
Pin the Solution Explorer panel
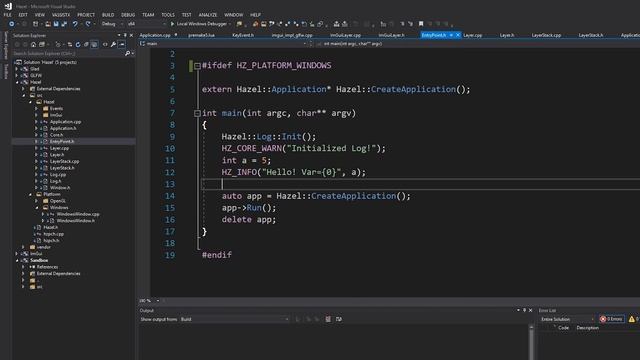[x=125, y=36]
